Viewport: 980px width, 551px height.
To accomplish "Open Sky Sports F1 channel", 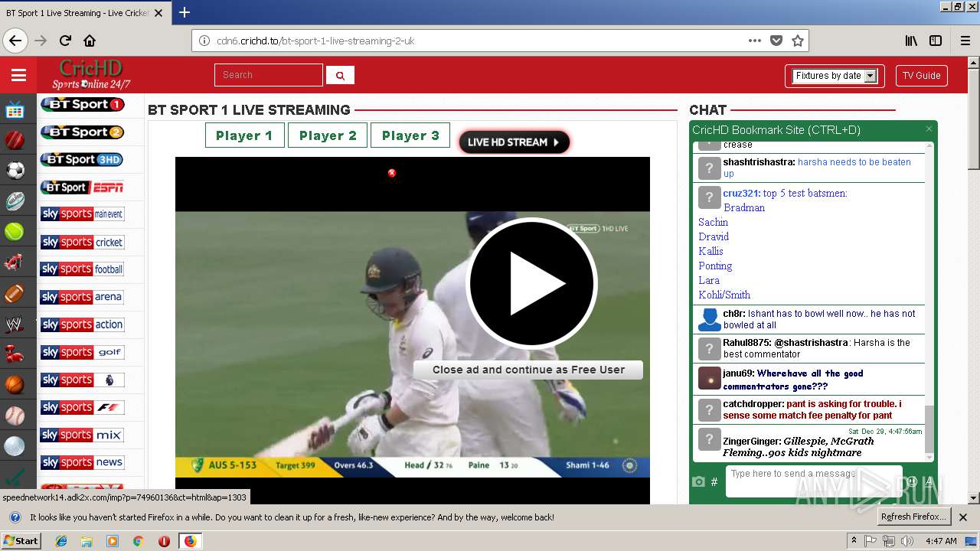I will pyautogui.click(x=82, y=407).
